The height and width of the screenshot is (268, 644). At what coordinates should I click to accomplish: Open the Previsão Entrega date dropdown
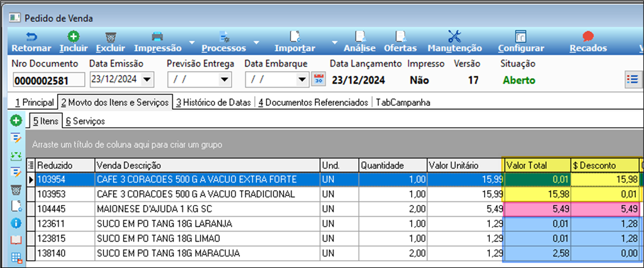[225, 80]
